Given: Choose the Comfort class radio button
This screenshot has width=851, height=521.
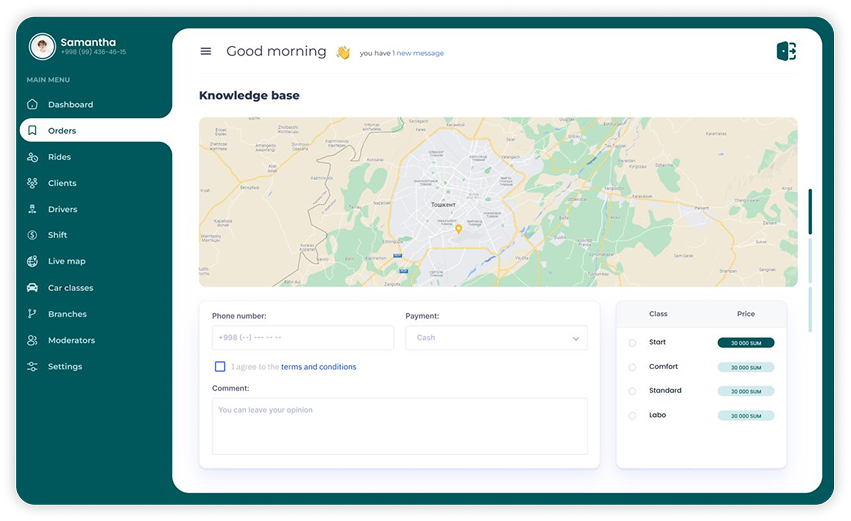Looking at the screenshot, I should (632, 367).
